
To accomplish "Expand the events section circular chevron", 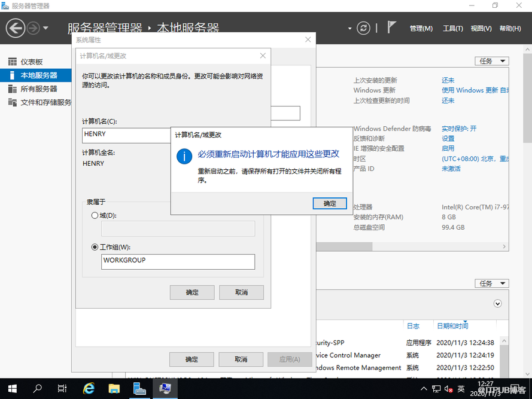I will pyautogui.click(x=497, y=303).
